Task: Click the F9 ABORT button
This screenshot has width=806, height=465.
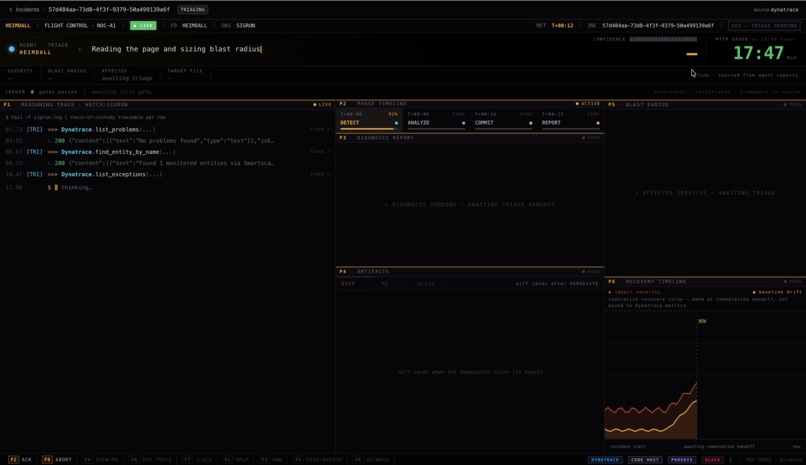Action: coord(57,459)
